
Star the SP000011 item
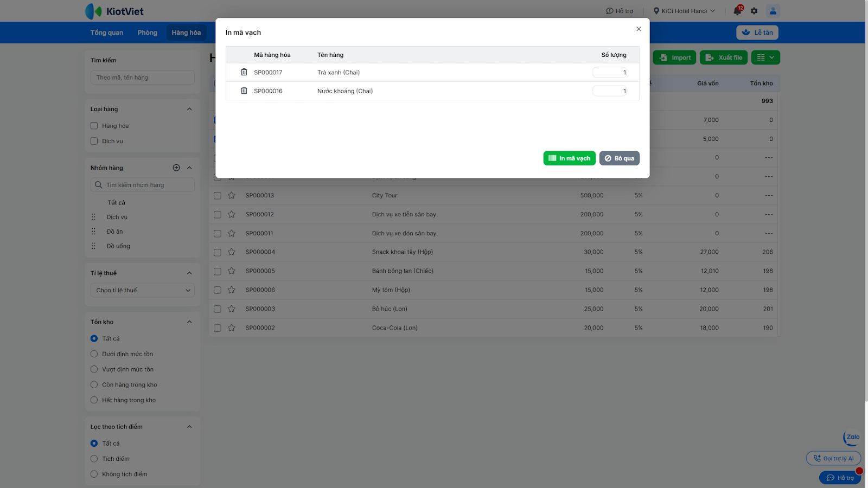click(x=232, y=233)
